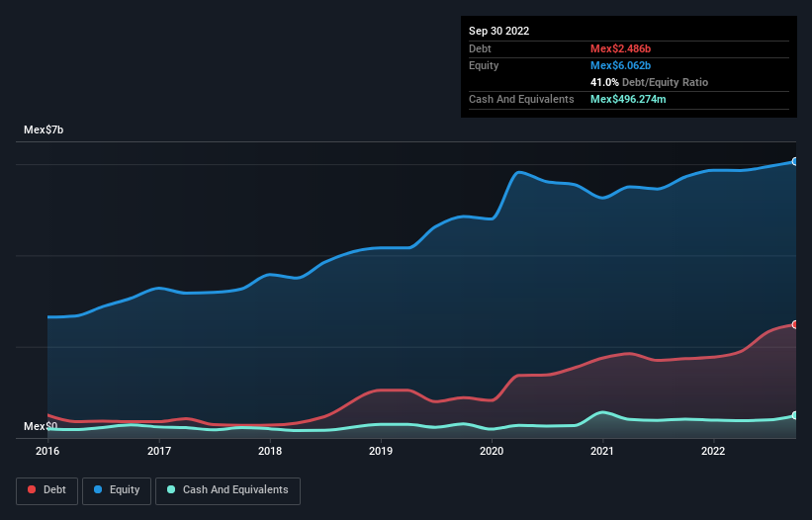Click the blue Equity endpoint marker
This screenshot has width=812, height=520.
pyautogui.click(x=795, y=161)
